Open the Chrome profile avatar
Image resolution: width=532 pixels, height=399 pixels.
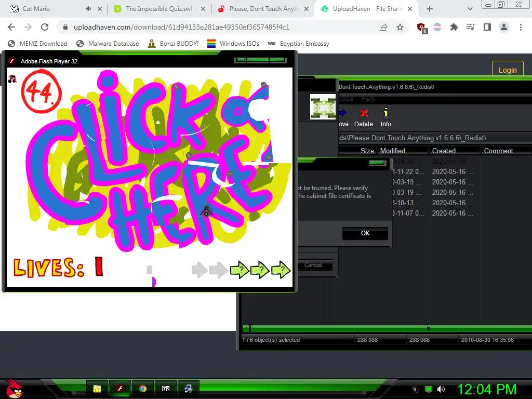[504, 27]
